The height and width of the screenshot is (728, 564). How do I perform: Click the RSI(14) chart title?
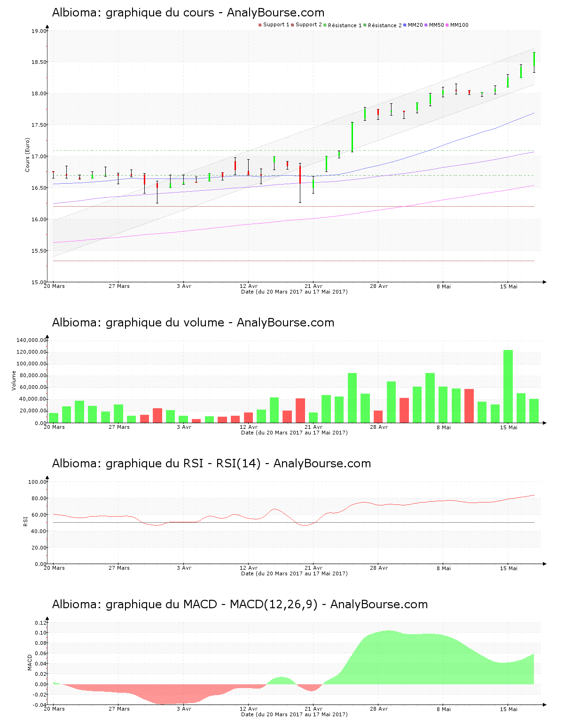pos(211,464)
